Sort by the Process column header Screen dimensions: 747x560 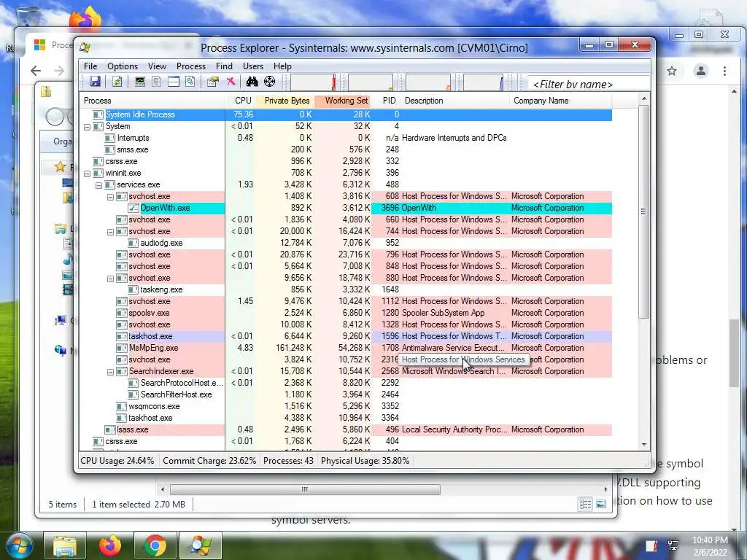tap(152, 101)
